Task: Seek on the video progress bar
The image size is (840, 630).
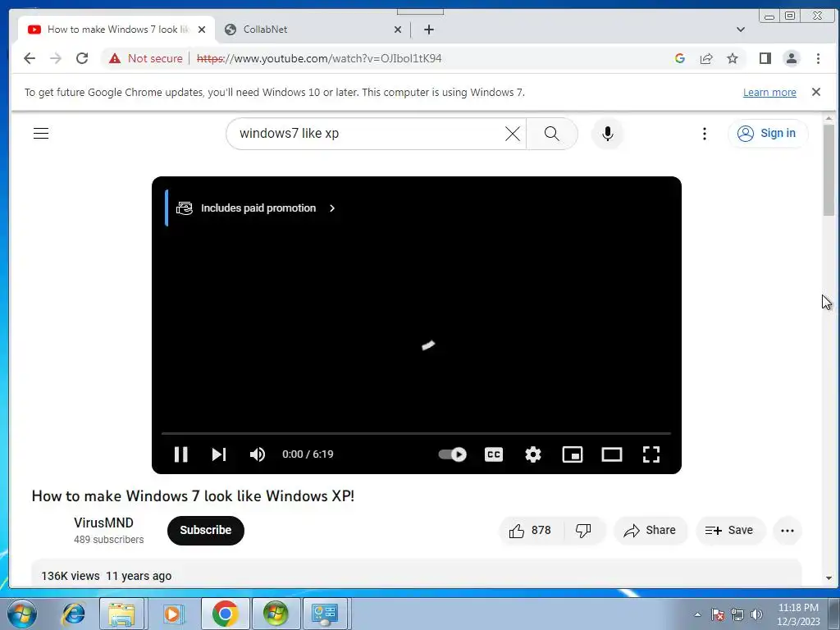Action: point(416,433)
